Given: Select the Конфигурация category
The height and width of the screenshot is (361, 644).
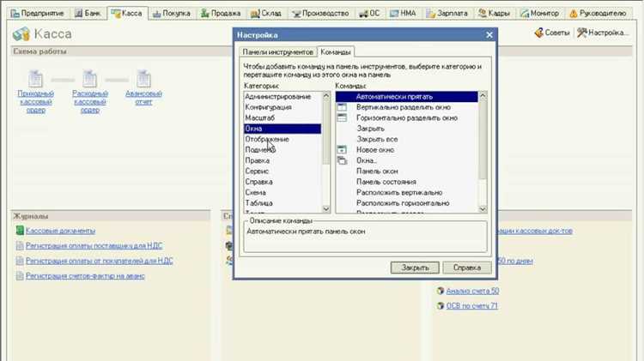Looking at the screenshot, I should click(x=283, y=107).
